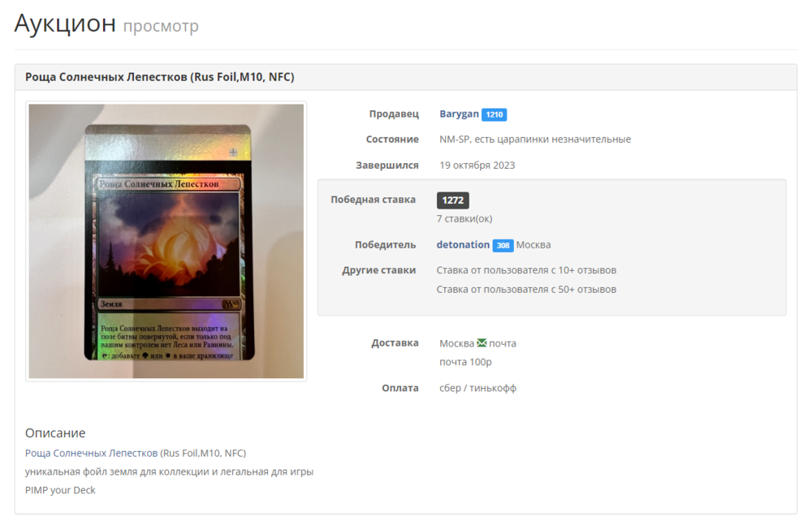Screen dimensions: 812x521
Task: Open the foil card photo thumbnail
Action: pos(166,241)
